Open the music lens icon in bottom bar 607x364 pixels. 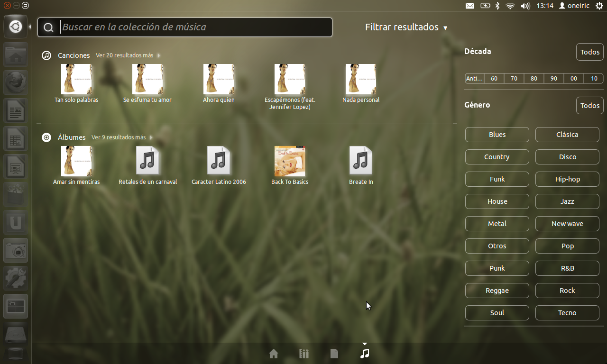(365, 354)
